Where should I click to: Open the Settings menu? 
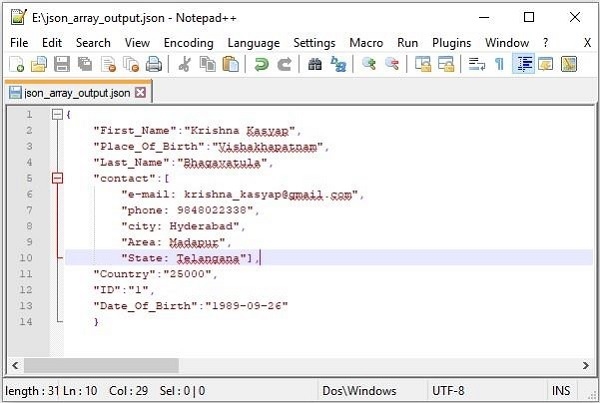pos(314,42)
